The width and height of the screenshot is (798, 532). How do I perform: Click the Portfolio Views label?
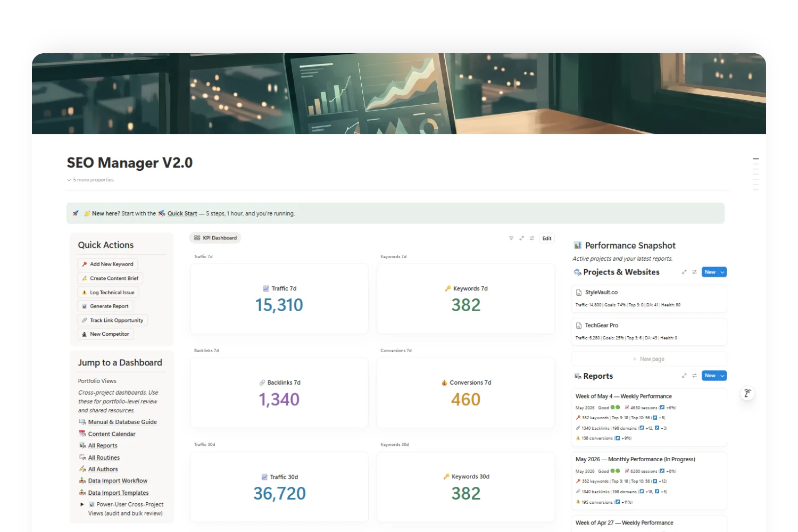[x=97, y=381]
